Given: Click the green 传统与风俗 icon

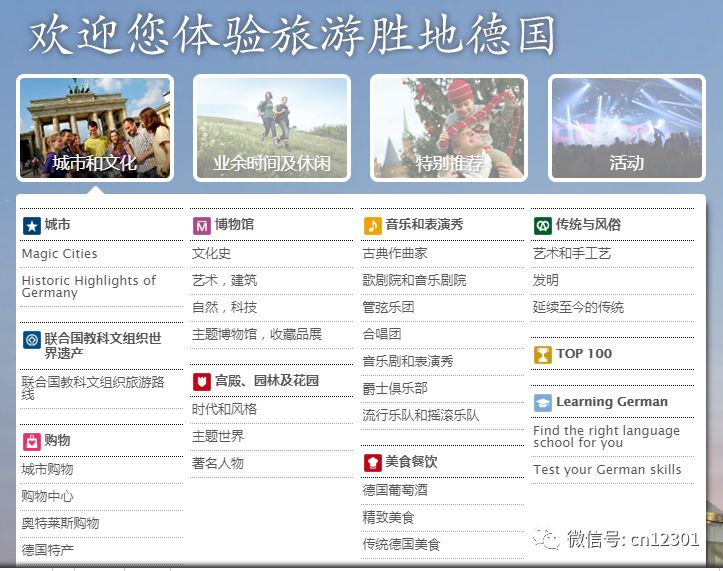Looking at the screenshot, I should [x=543, y=226].
